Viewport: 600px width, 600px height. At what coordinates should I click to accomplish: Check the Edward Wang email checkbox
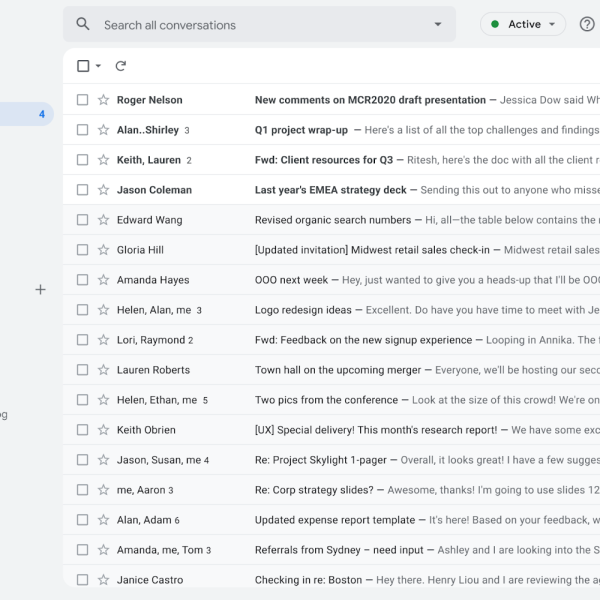[83, 220]
